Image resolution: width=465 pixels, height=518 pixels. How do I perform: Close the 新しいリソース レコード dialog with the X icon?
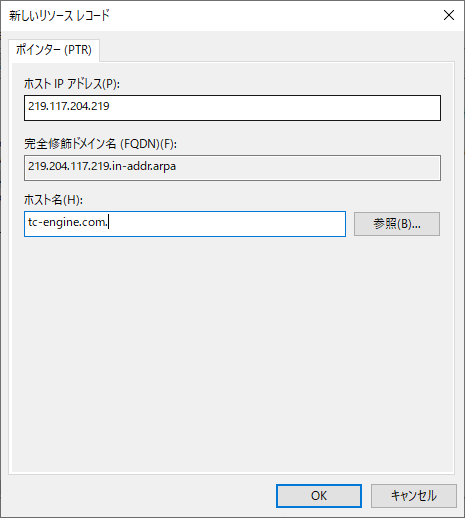pos(449,15)
